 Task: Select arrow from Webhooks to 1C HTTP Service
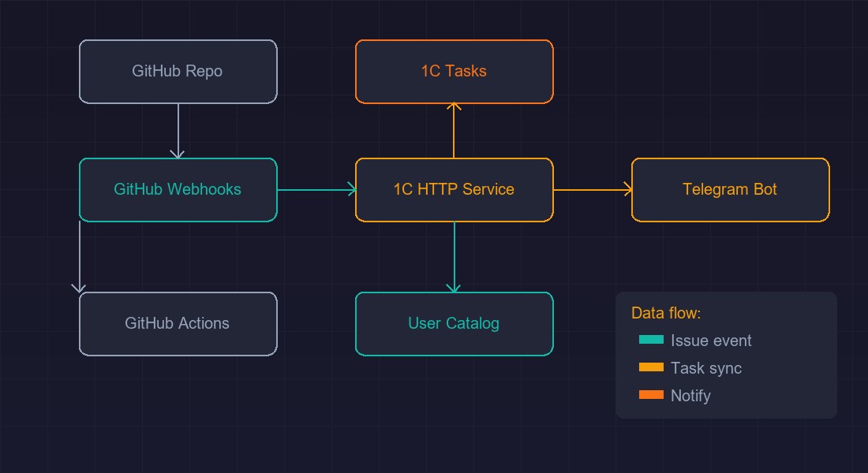coord(316,190)
